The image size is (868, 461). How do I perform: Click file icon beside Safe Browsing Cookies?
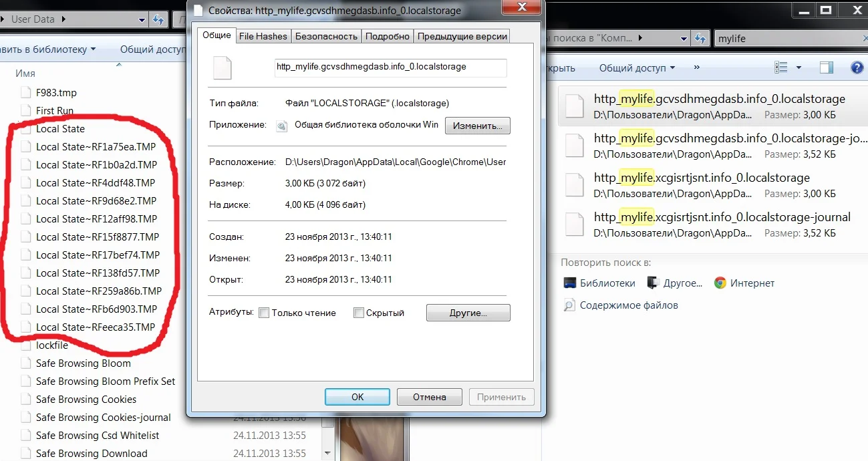tap(25, 400)
